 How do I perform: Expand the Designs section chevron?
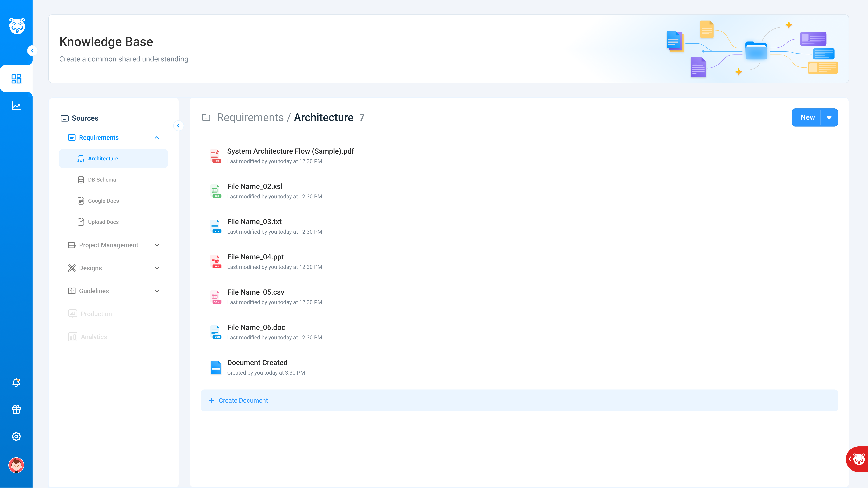[157, 268]
